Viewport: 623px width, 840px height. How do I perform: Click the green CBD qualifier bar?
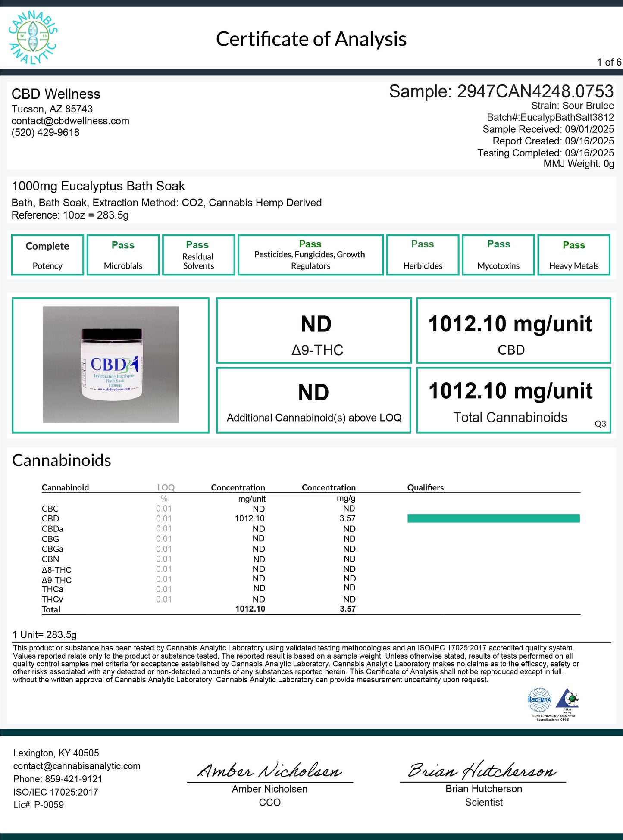494,518
